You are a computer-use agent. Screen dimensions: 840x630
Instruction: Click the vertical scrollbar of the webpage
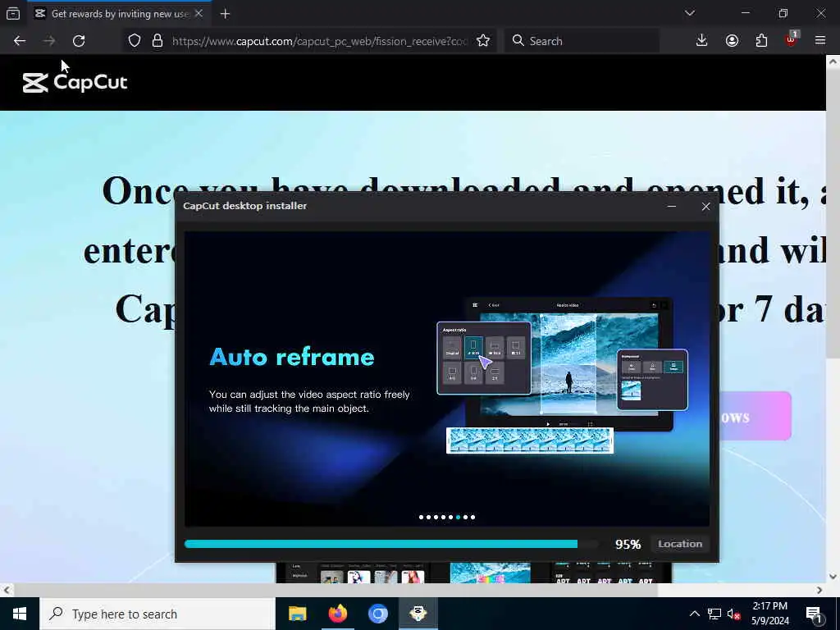(x=833, y=214)
